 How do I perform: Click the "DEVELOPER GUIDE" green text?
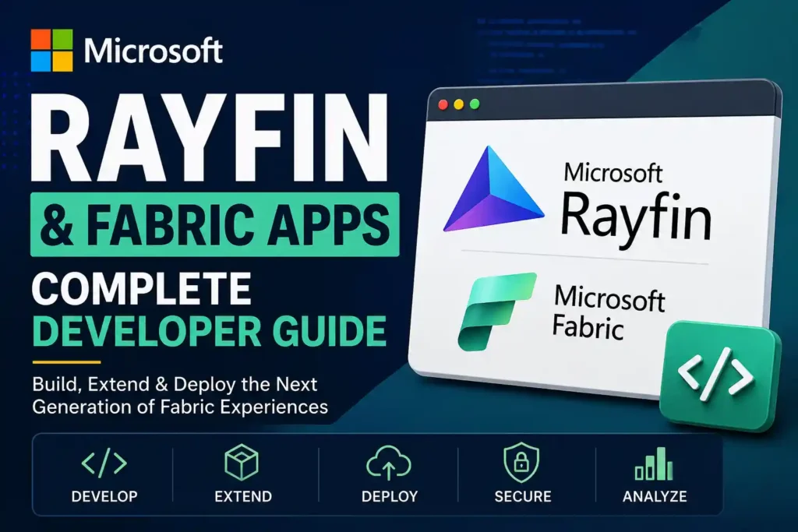[x=209, y=331]
